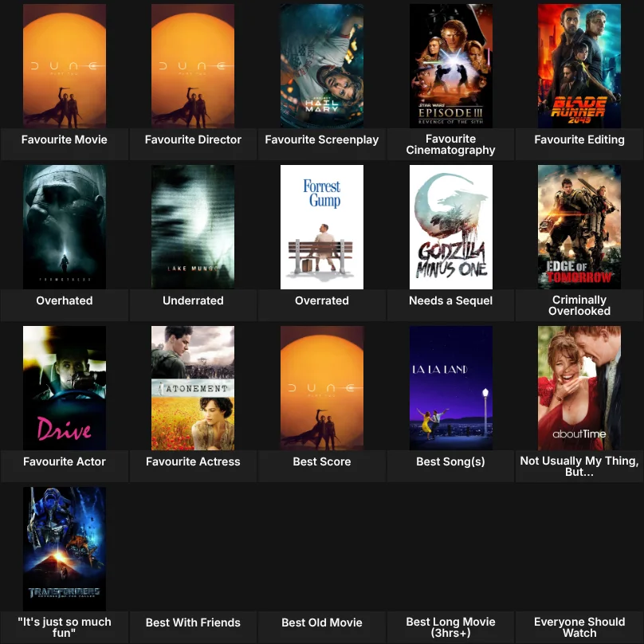Viewport: 644px width, 644px height.
Task: Open the About Time poster
Action: coord(579,388)
